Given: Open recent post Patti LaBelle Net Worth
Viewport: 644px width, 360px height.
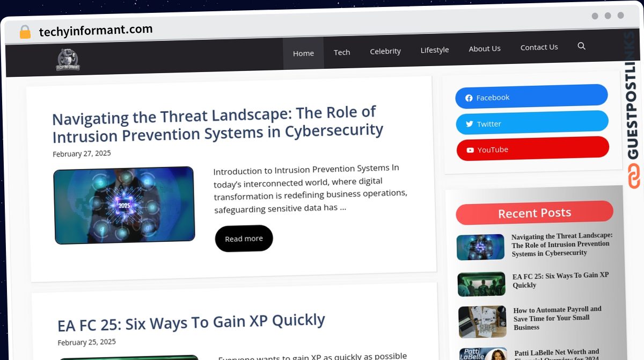Looking at the screenshot, I should 557,354.
